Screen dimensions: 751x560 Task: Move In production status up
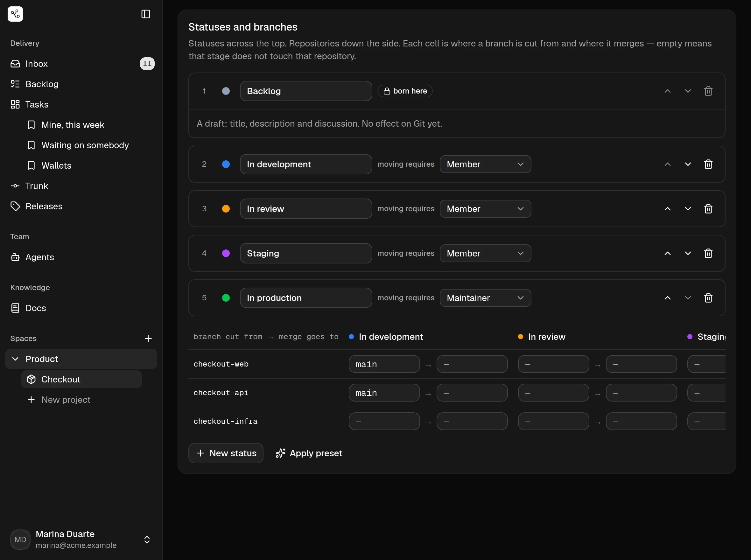pos(667,298)
